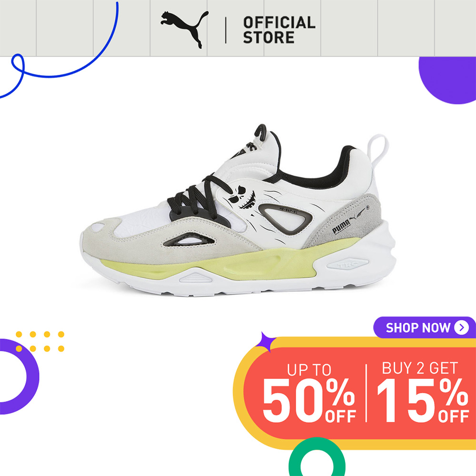476x476 pixels.
Task: Click the sneaker product image
Action: click(x=238, y=210)
